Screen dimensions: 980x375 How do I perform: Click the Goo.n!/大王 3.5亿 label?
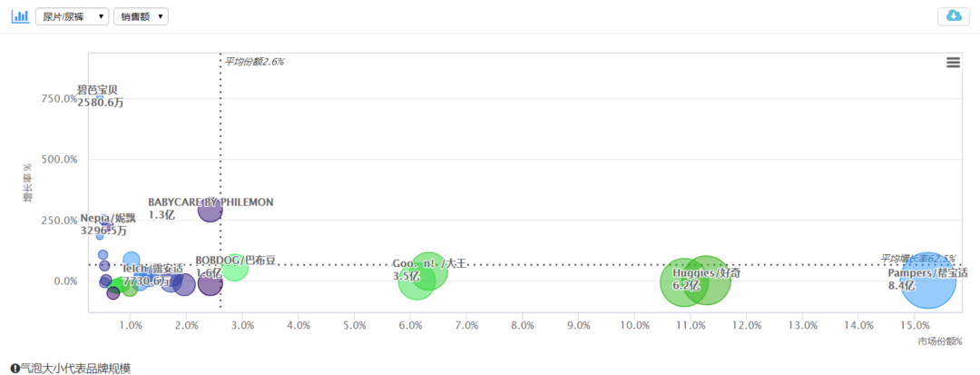tap(429, 270)
